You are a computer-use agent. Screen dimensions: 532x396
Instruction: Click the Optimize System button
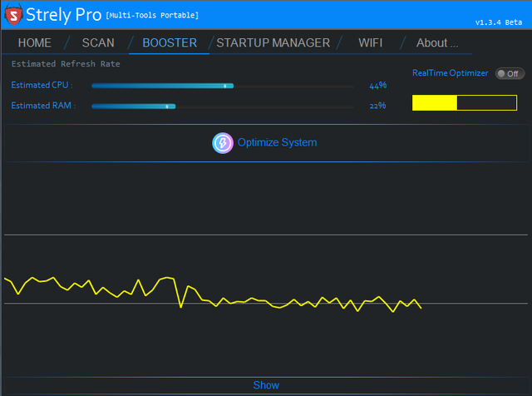pyautogui.click(x=266, y=143)
